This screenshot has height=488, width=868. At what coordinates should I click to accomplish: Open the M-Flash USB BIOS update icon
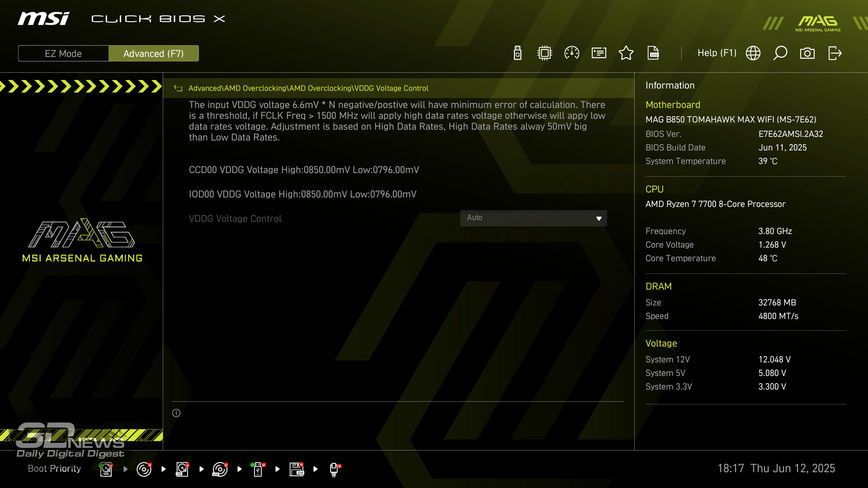click(518, 53)
